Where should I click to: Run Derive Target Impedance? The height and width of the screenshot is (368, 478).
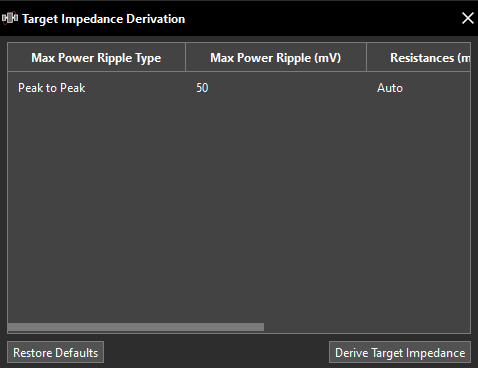[400, 352]
